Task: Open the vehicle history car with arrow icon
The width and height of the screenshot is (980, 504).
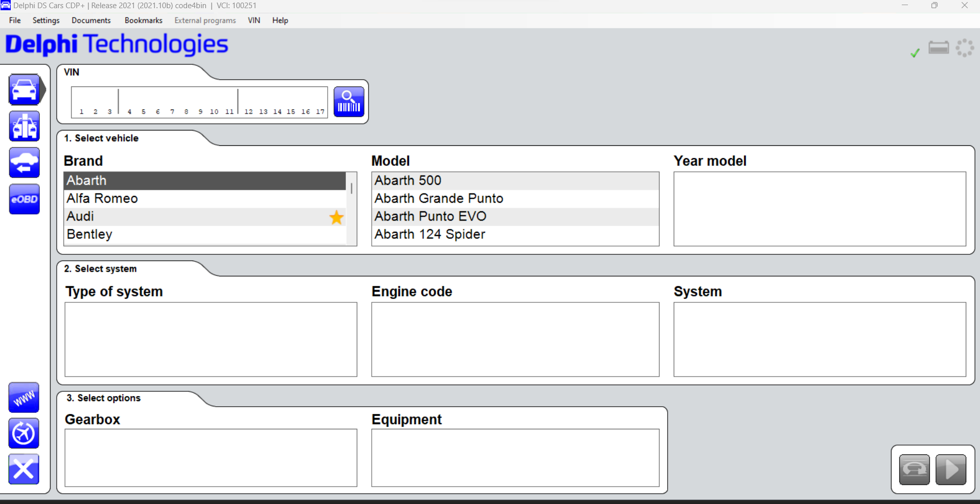Action: tap(24, 163)
